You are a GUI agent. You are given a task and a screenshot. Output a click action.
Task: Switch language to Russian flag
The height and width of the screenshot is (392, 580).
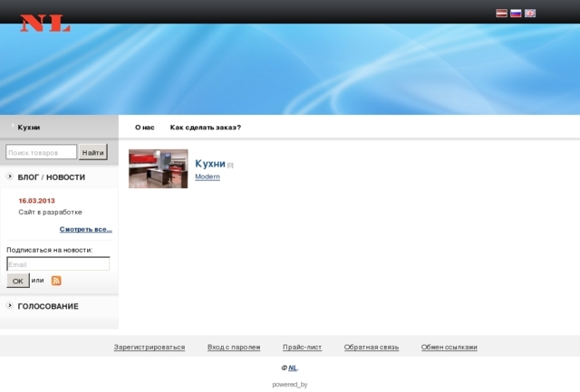pyautogui.click(x=516, y=14)
